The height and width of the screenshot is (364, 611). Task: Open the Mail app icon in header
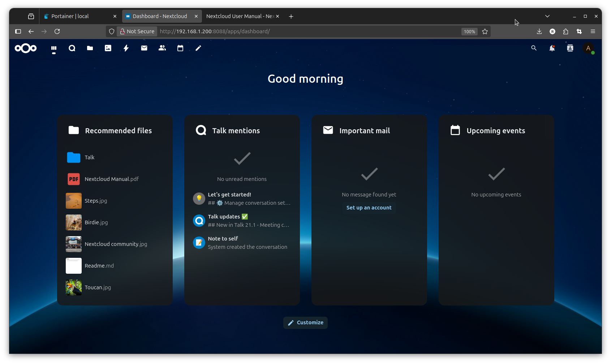144,48
